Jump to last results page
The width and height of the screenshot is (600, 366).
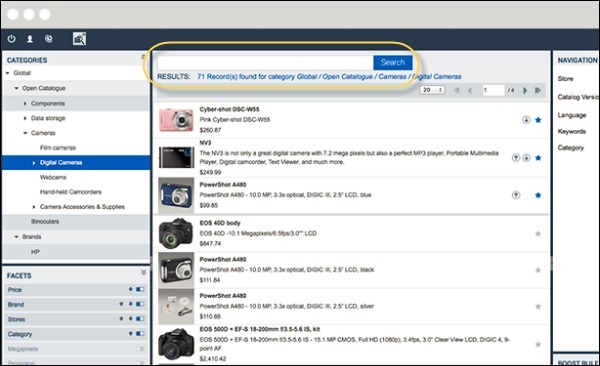[538, 90]
